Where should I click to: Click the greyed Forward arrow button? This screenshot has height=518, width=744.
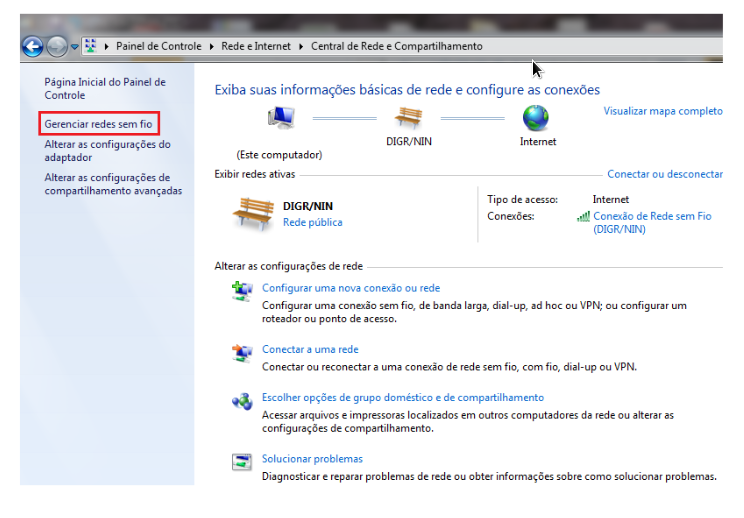(57, 46)
